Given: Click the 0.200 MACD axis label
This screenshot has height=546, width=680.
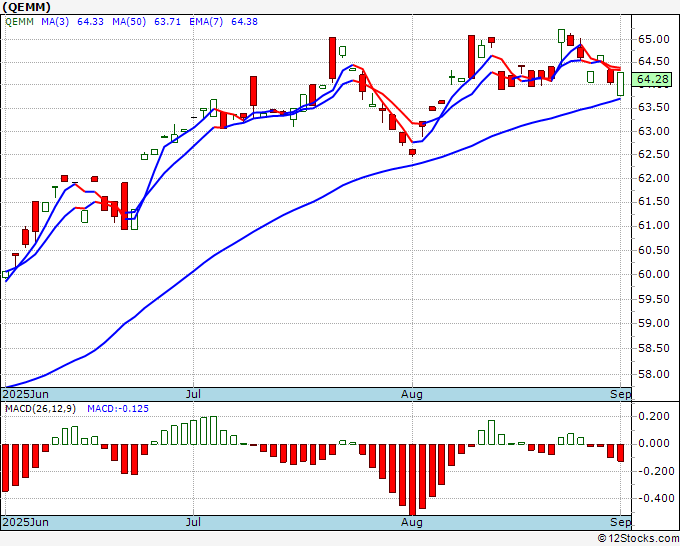Looking at the screenshot, I should pos(654,417).
